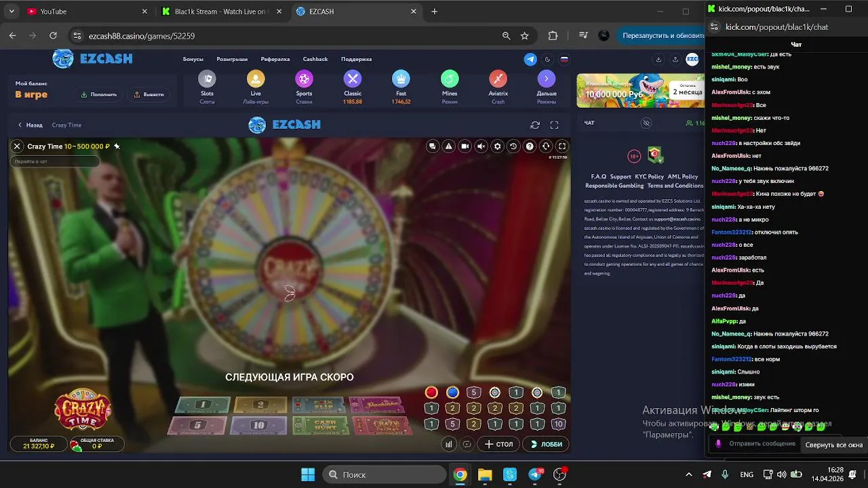Viewport: 868px width, 488px height.
Task: Click the + СТОЛ button
Action: 498,445
